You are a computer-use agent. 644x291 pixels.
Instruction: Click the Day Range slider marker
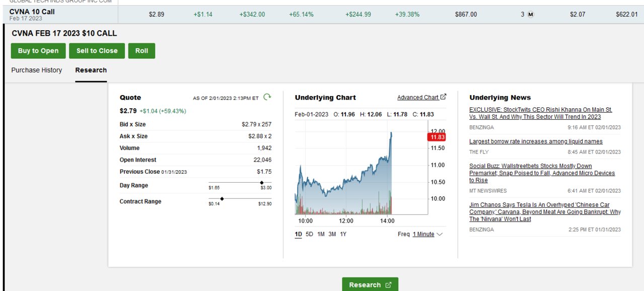coord(262,182)
